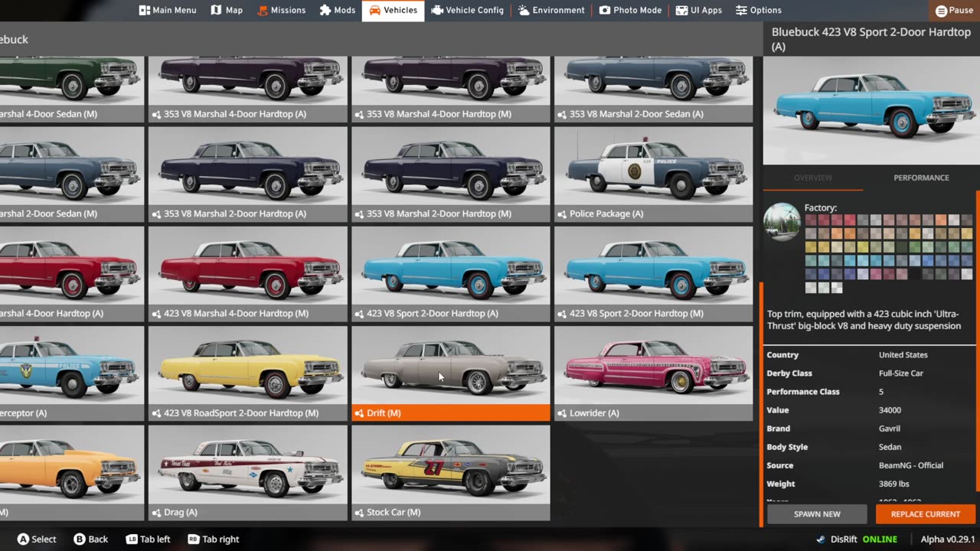Click icon beside 423 V8 Marshal 4-Door Hardtop (M)
This screenshot has height=551, width=980.
click(156, 314)
